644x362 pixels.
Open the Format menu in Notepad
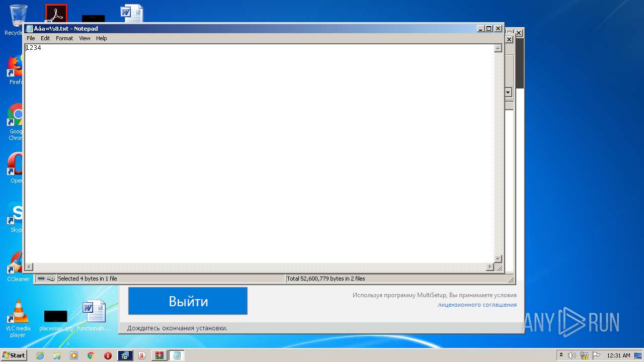point(64,38)
